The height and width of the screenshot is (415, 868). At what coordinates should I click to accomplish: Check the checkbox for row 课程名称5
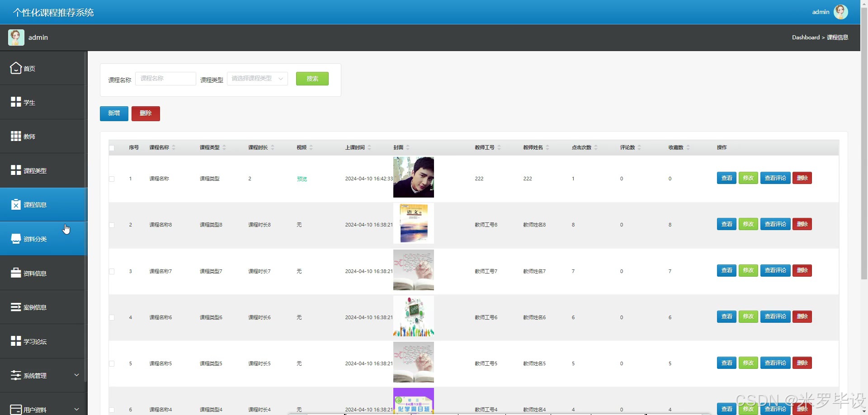click(112, 364)
